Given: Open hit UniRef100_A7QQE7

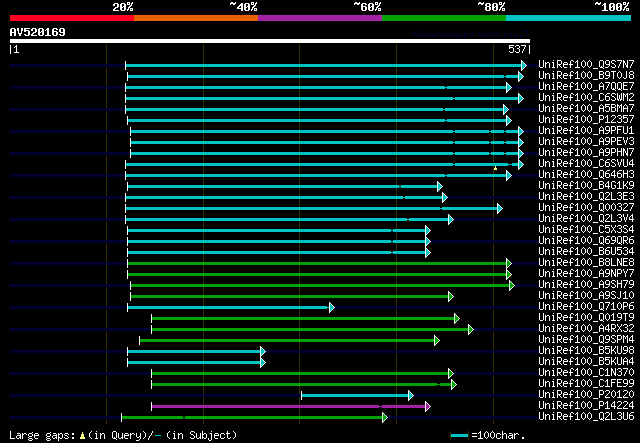Looking at the screenshot, I should (x=586, y=86).
